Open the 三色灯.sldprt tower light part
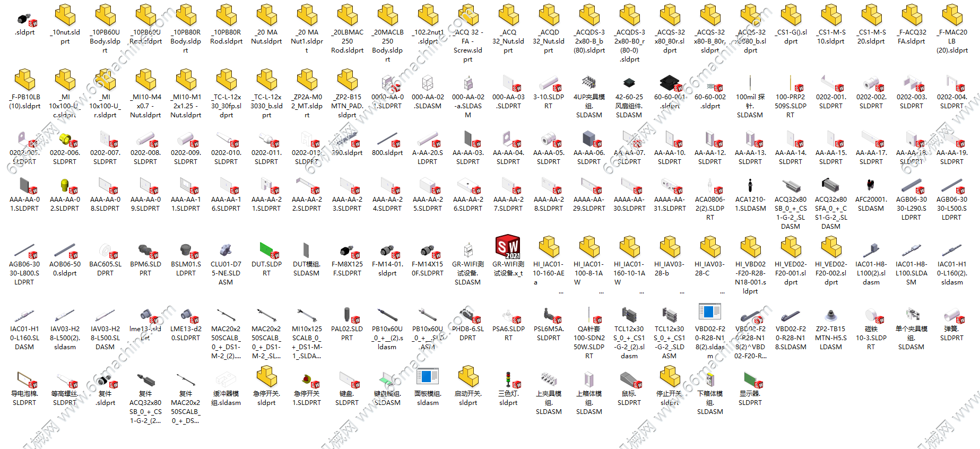The image size is (980, 449). 508,379
